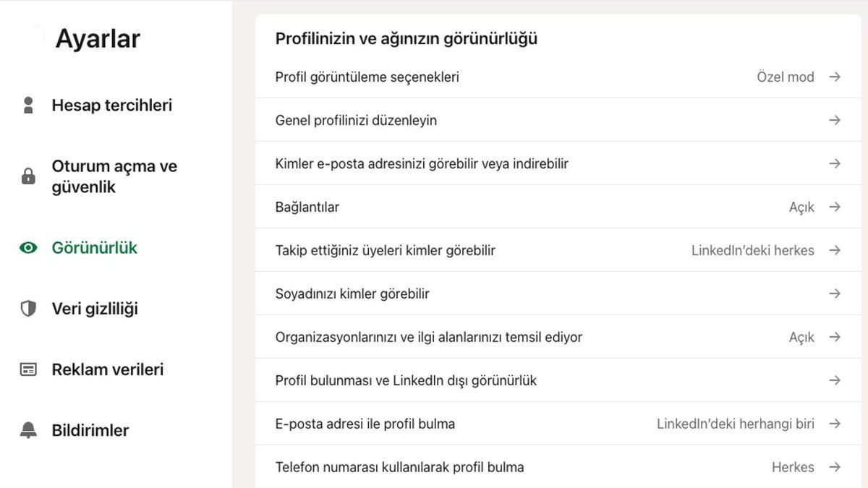Click the Görünürlük eye icon
This screenshot has width=868, height=488.
(27, 246)
